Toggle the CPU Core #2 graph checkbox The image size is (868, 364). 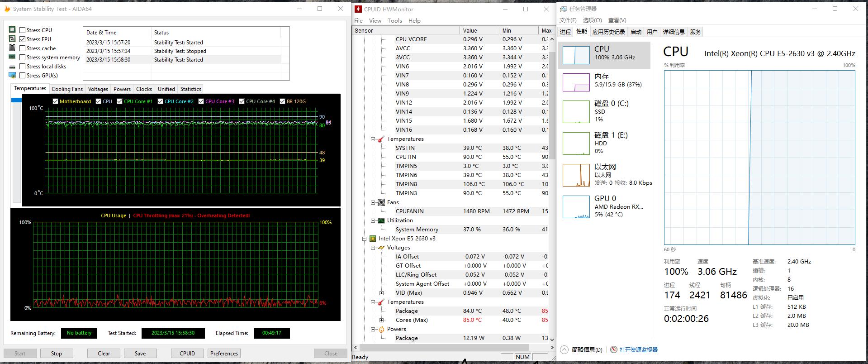click(x=160, y=101)
